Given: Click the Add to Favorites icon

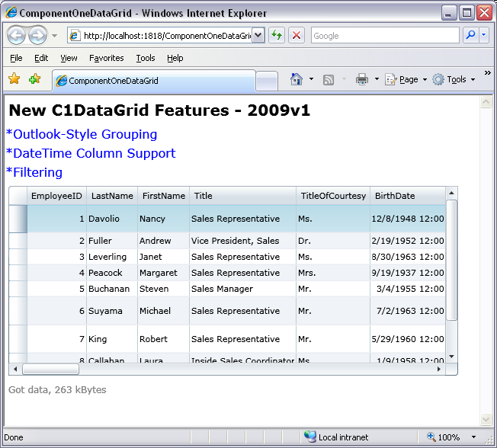Looking at the screenshot, I should click(34, 78).
